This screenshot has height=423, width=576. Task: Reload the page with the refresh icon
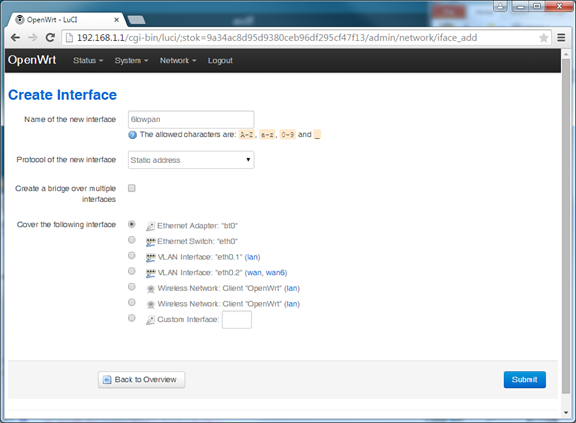[x=50, y=37]
